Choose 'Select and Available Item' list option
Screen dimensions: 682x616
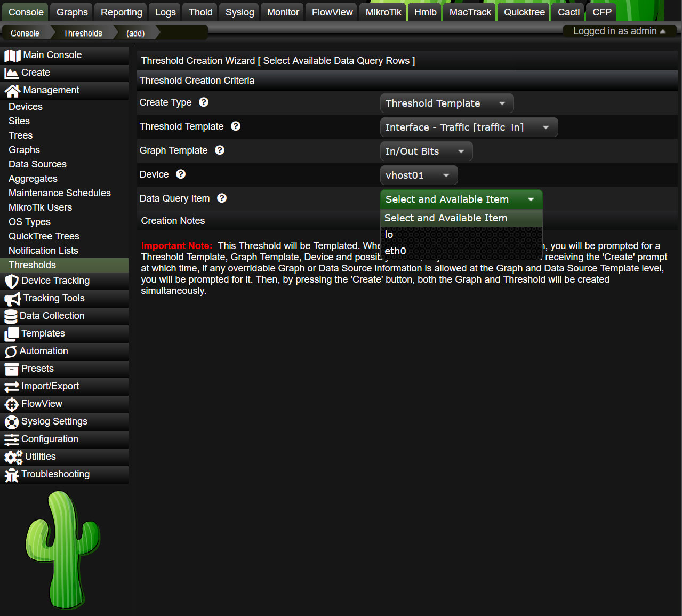click(461, 218)
